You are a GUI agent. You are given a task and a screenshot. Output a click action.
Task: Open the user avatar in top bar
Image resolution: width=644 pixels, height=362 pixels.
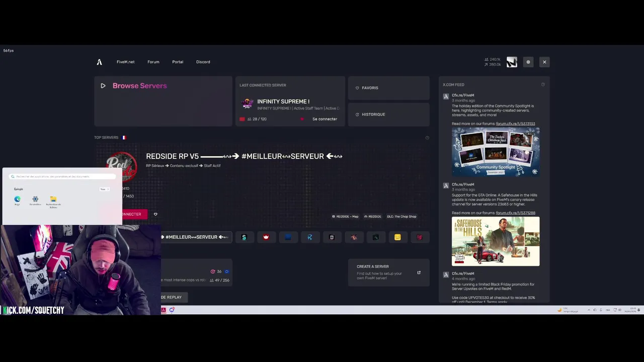[x=512, y=62]
